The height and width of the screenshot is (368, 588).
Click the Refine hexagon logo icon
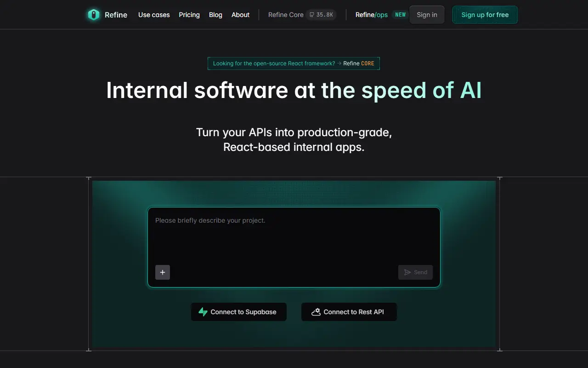tap(94, 15)
